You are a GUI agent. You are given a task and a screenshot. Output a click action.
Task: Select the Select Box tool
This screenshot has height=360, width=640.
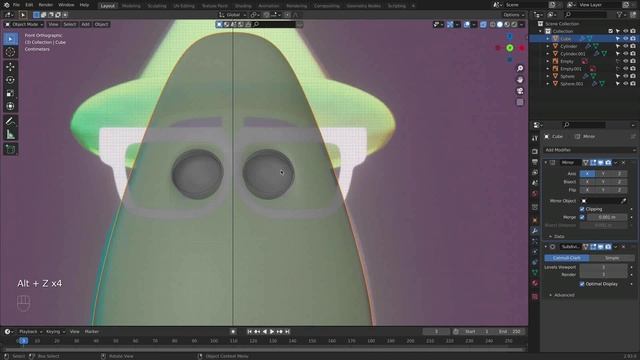point(11,39)
